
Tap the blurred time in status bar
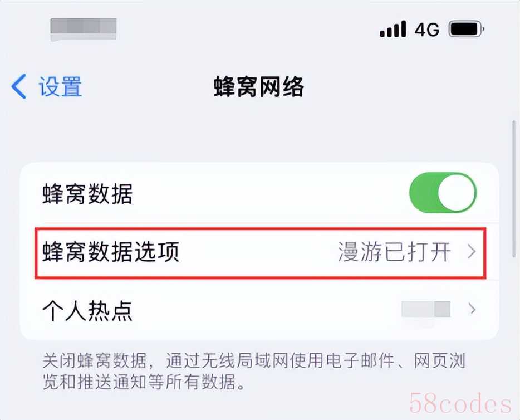tap(84, 29)
